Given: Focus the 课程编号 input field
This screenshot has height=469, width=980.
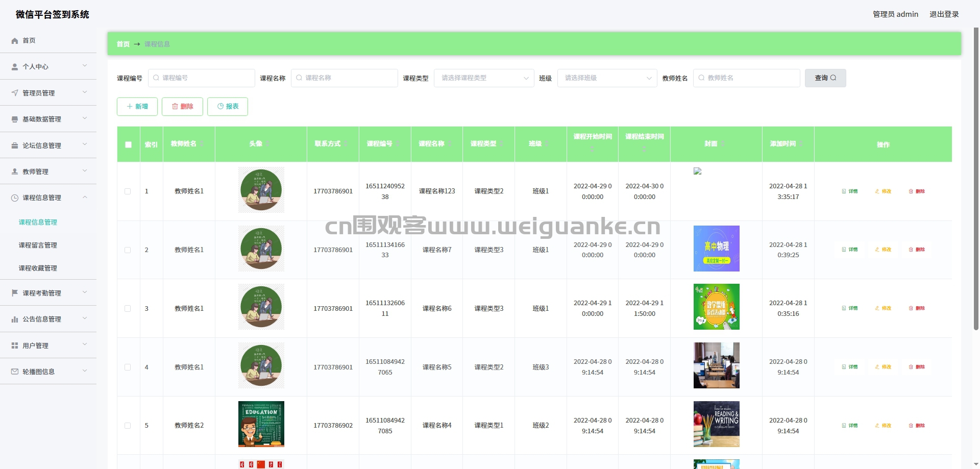Looking at the screenshot, I should 202,78.
